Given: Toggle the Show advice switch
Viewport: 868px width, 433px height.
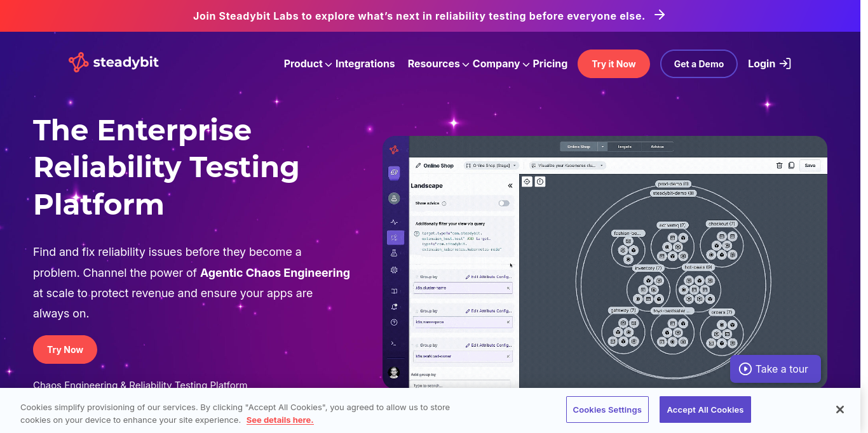Looking at the screenshot, I should click(x=504, y=203).
